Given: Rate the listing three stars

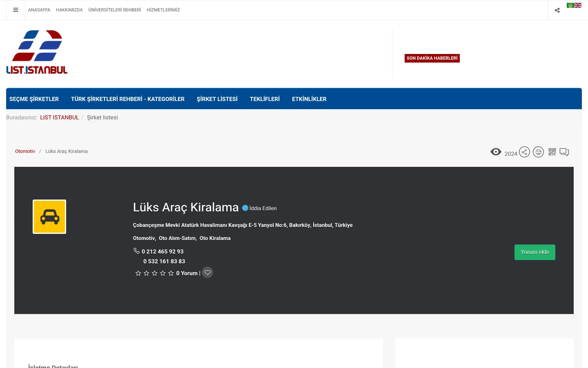Looking at the screenshot, I should 155,273.
